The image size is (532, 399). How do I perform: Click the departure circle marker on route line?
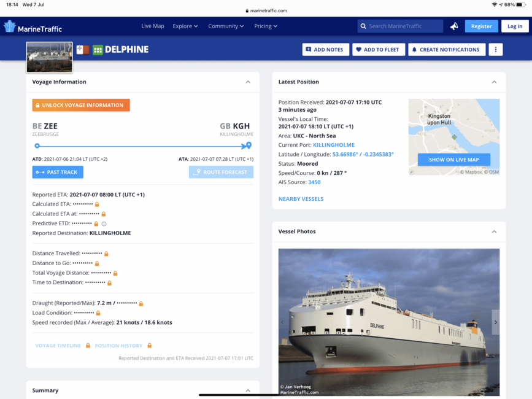tap(37, 146)
